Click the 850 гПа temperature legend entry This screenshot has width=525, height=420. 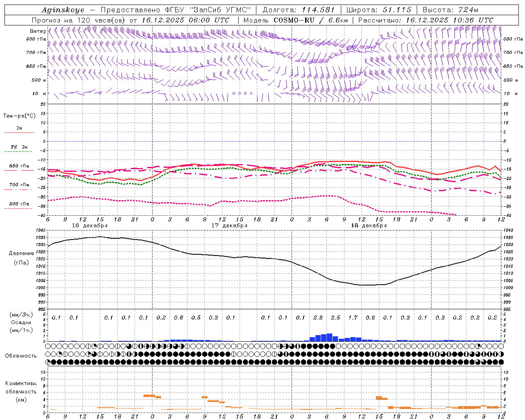[19, 166]
